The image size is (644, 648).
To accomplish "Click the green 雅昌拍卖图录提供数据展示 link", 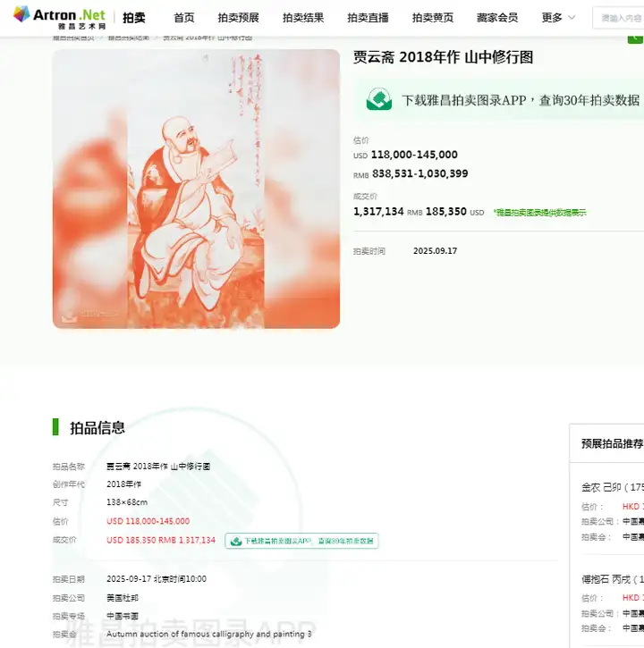I will (x=539, y=213).
